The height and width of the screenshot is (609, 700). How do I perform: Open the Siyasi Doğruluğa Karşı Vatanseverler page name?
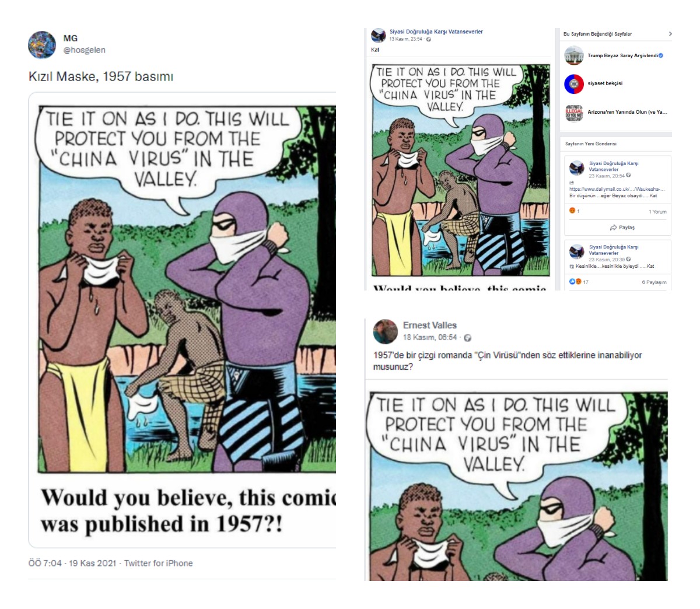(436, 32)
